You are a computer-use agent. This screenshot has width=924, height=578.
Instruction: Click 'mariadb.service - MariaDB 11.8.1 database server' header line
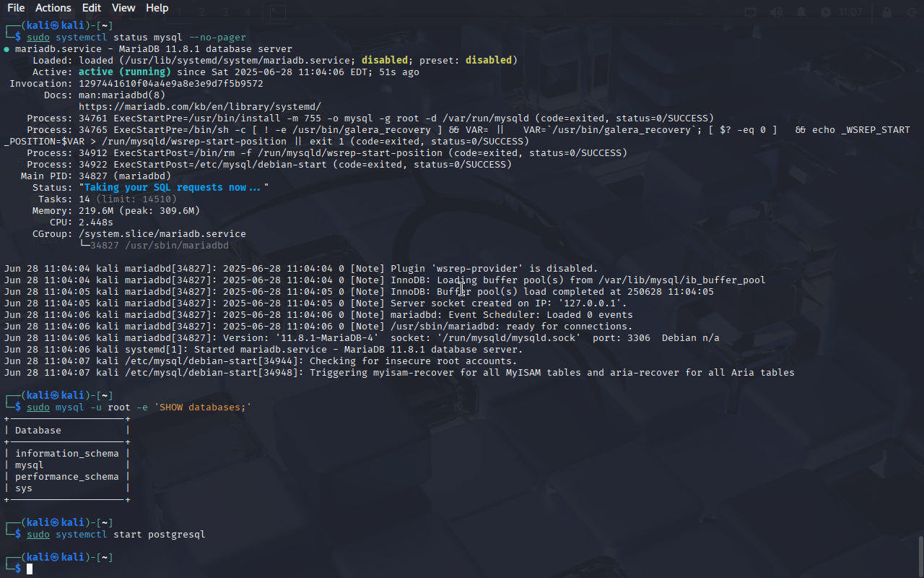pyautogui.click(x=154, y=49)
